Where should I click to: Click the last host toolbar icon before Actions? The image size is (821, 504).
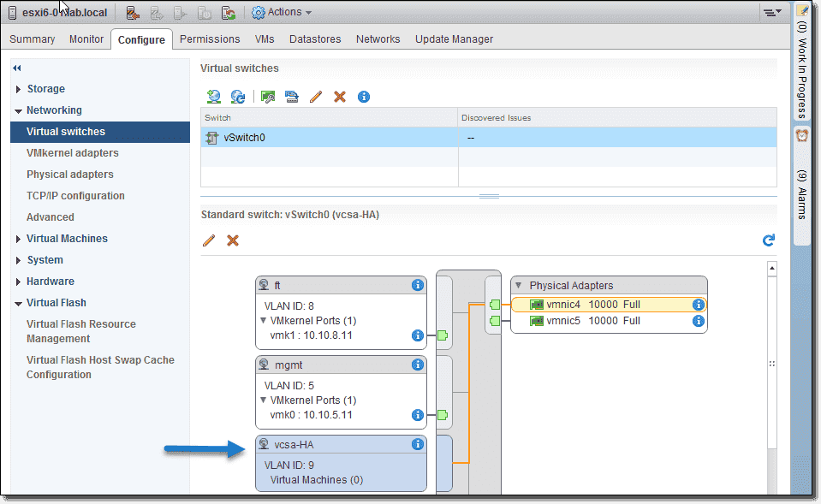(x=229, y=13)
